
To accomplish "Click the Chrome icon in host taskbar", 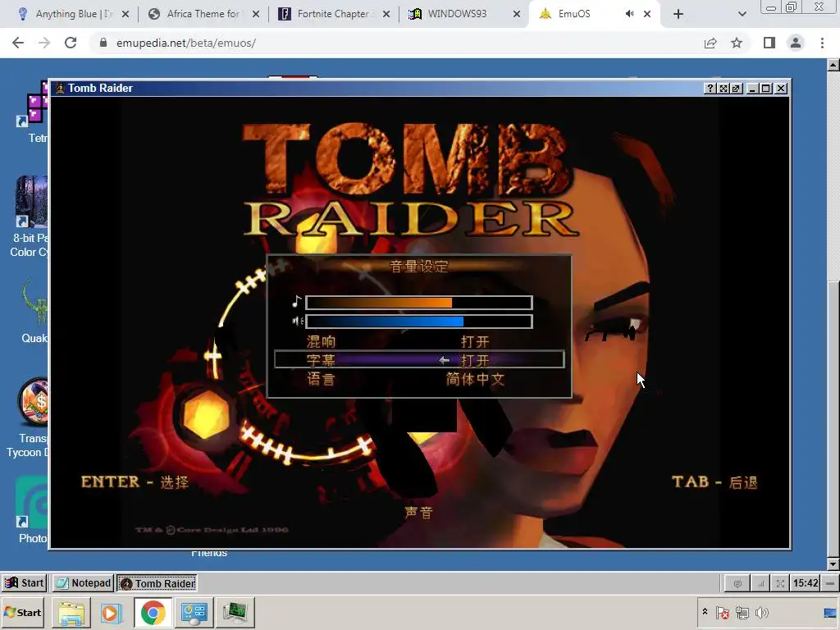I will pyautogui.click(x=153, y=613).
